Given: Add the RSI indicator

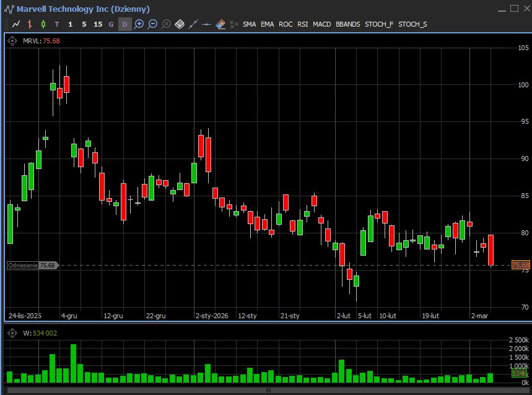Looking at the screenshot, I should (302, 24).
